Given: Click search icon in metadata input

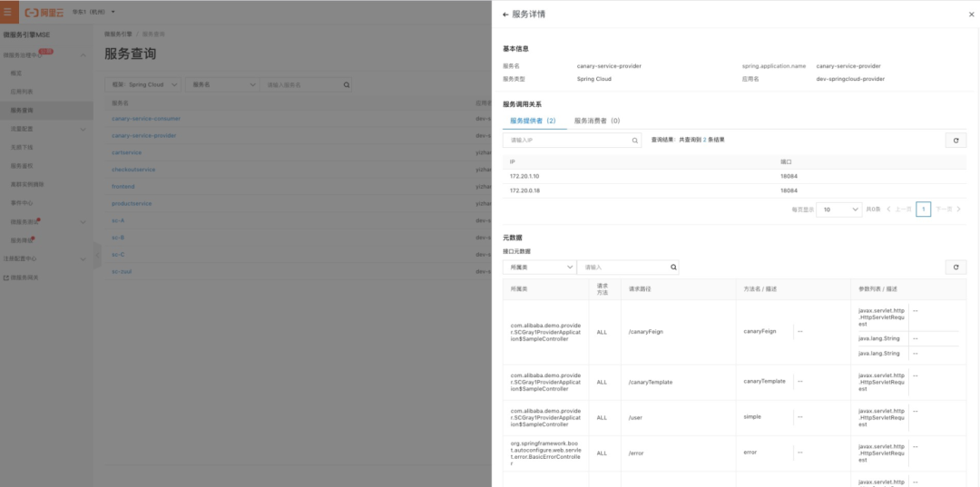Looking at the screenshot, I should [673, 268].
